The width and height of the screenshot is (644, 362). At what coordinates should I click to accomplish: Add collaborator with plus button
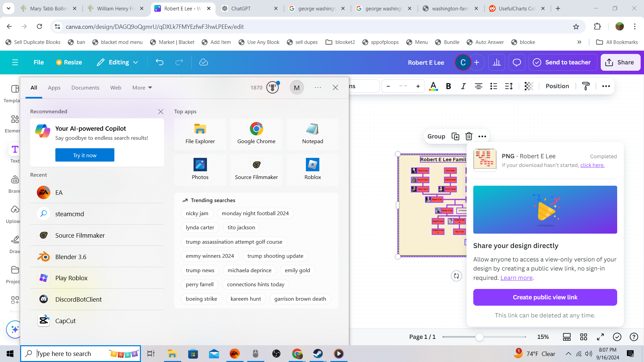[x=477, y=62]
